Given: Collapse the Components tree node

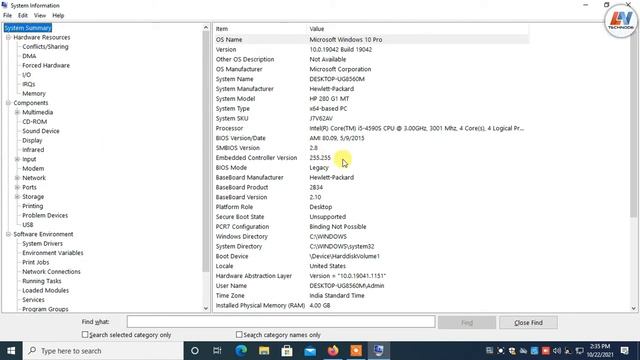Looking at the screenshot, I should click(x=8, y=103).
